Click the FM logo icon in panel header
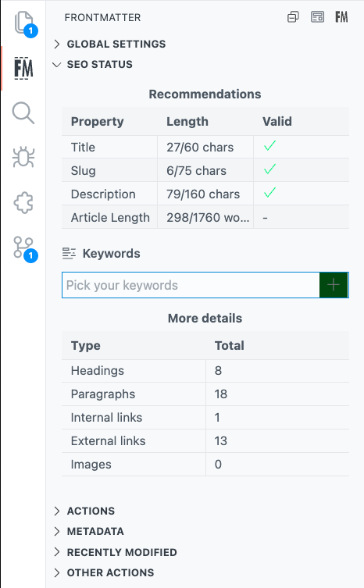The width and height of the screenshot is (364, 588). click(341, 17)
